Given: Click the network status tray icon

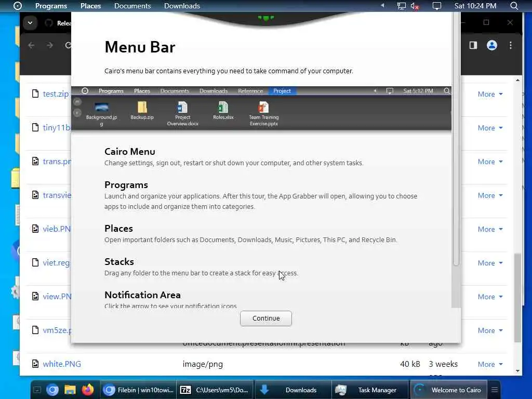Looking at the screenshot, I should [x=402, y=6].
